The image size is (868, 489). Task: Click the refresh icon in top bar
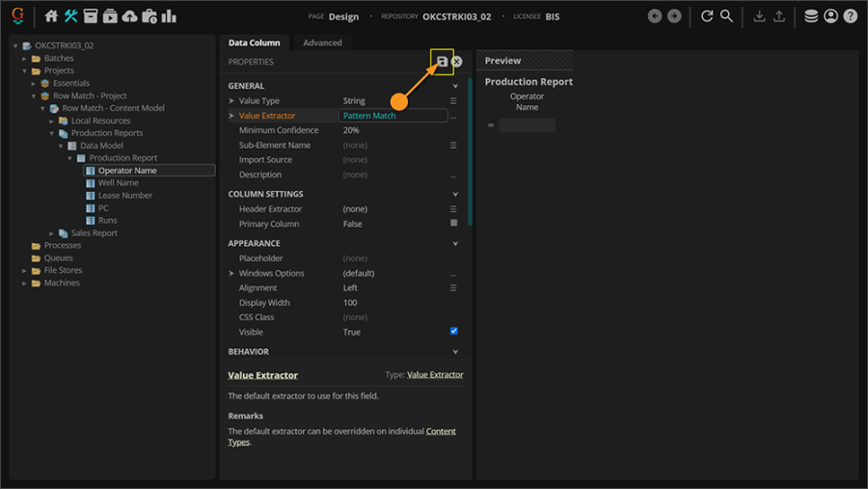[x=707, y=16]
